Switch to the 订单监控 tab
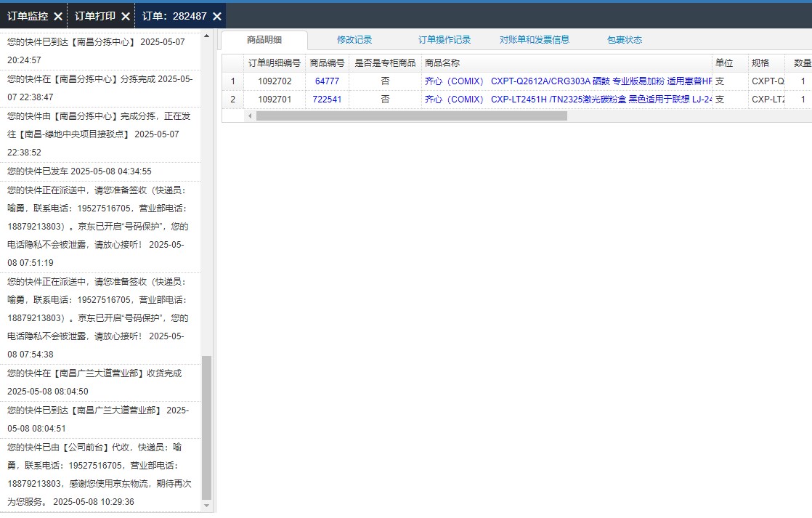 (28, 16)
